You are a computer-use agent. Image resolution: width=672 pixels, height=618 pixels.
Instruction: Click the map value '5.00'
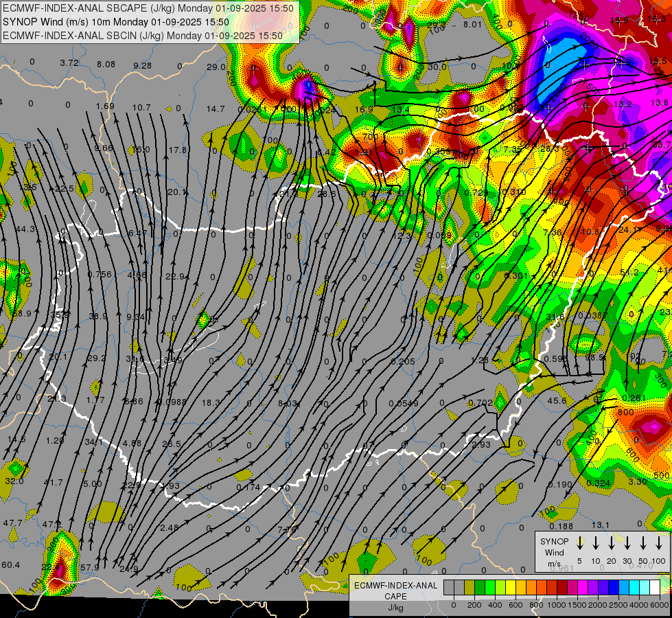click(93, 484)
